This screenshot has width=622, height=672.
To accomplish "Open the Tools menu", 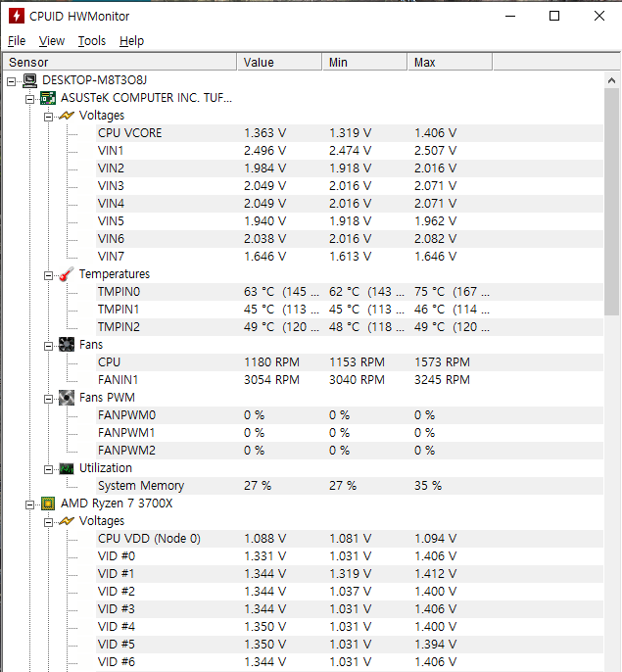I will tap(92, 41).
